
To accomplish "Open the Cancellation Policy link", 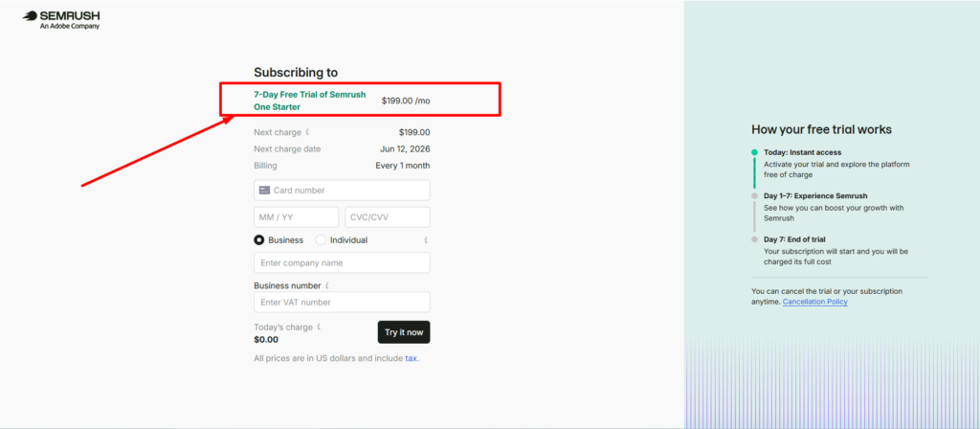I will [815, 302].
